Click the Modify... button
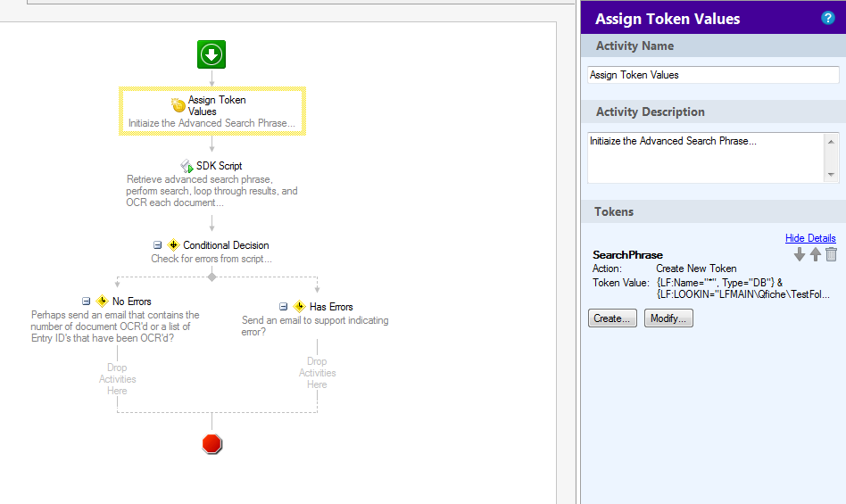Screen dimensions: 846x504 668,318
